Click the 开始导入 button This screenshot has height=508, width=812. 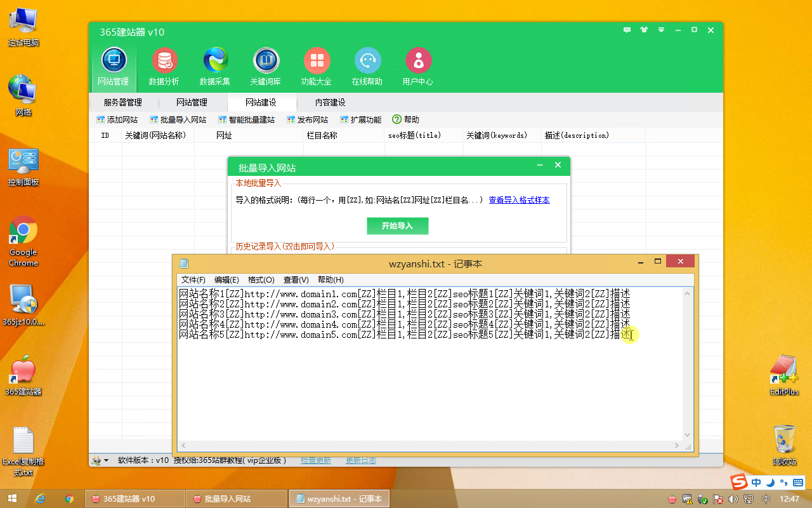[398, 226]
